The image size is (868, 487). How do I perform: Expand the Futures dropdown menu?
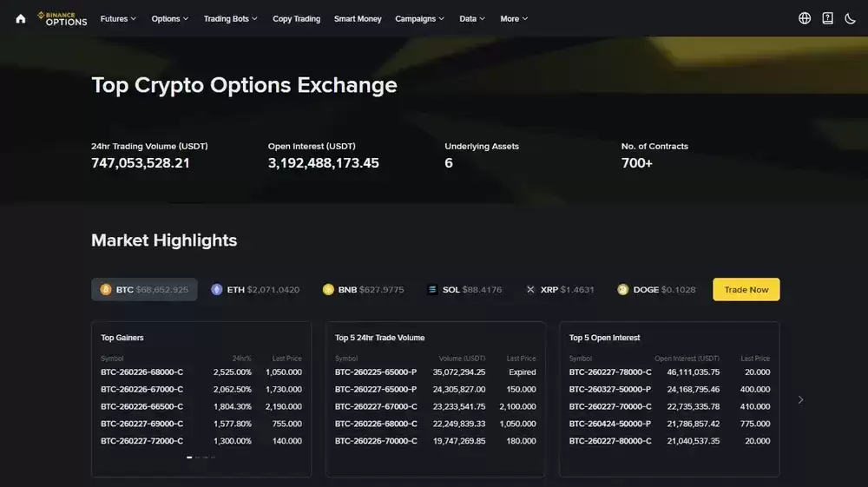click(x=118, y=19)
